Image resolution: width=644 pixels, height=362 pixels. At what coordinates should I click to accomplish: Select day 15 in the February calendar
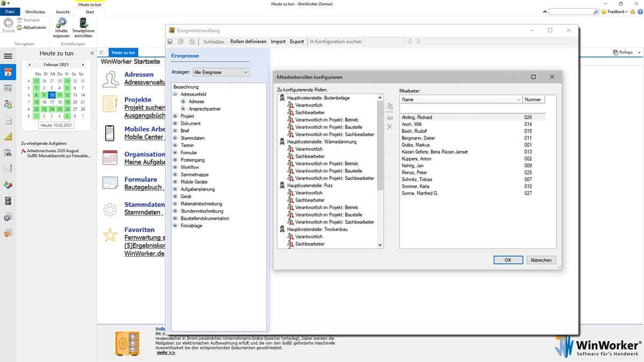click(36, 101)
